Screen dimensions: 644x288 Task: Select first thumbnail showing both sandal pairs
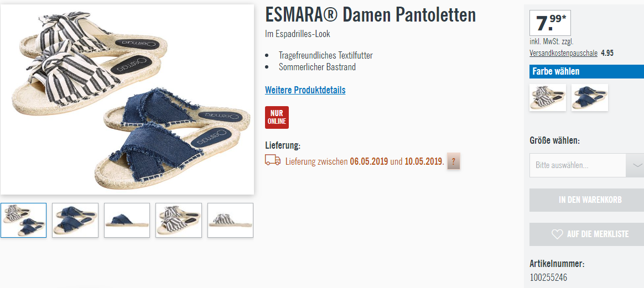click(23, 221)
